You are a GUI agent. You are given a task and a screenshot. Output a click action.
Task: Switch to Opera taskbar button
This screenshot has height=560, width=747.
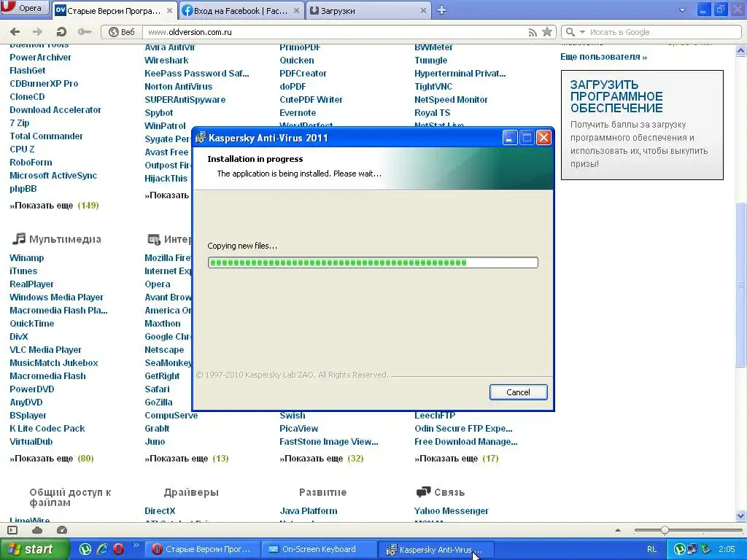point(201,549)
